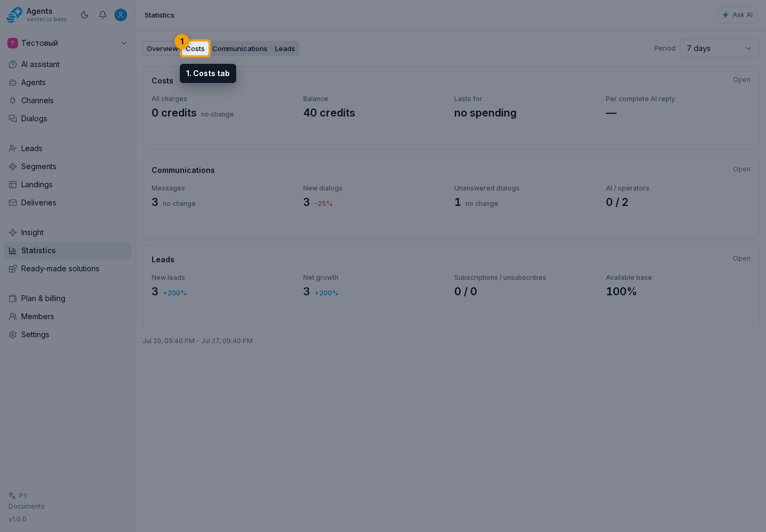Click the Plan & billing wallet icon
Image resolution: width=766 pixels, height=532 pixels.
(13, 298)
